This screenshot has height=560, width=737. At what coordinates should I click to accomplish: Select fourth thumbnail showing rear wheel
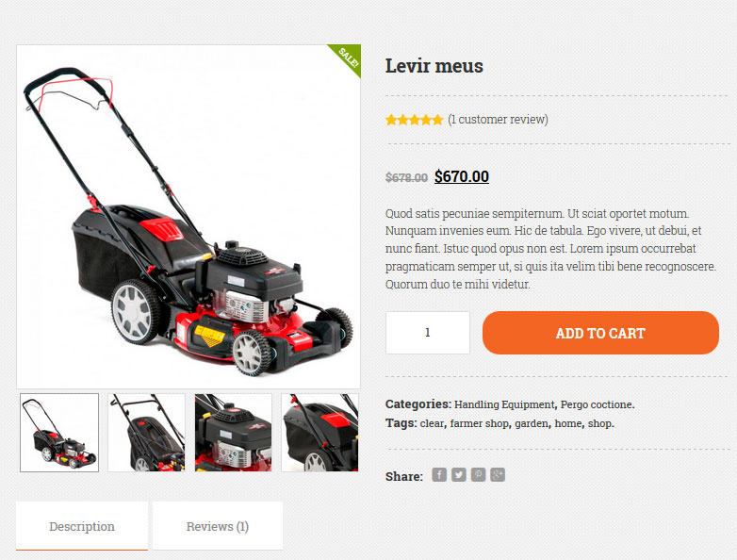(x=319, y=433)
